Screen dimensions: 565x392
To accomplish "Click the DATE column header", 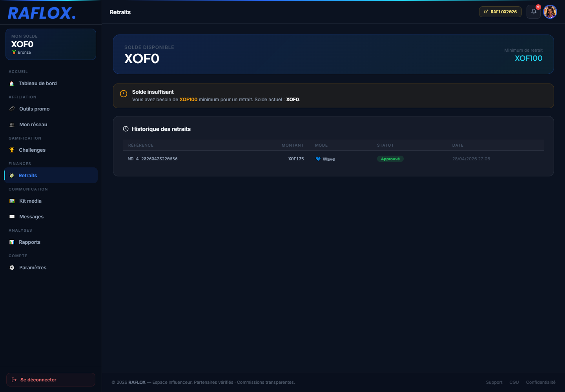I will tap(457, 145).
